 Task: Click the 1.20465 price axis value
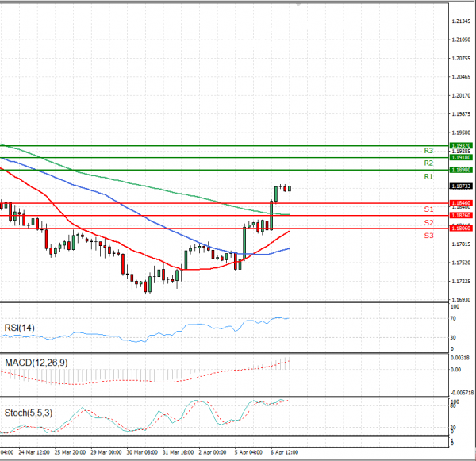click(461, 77)
